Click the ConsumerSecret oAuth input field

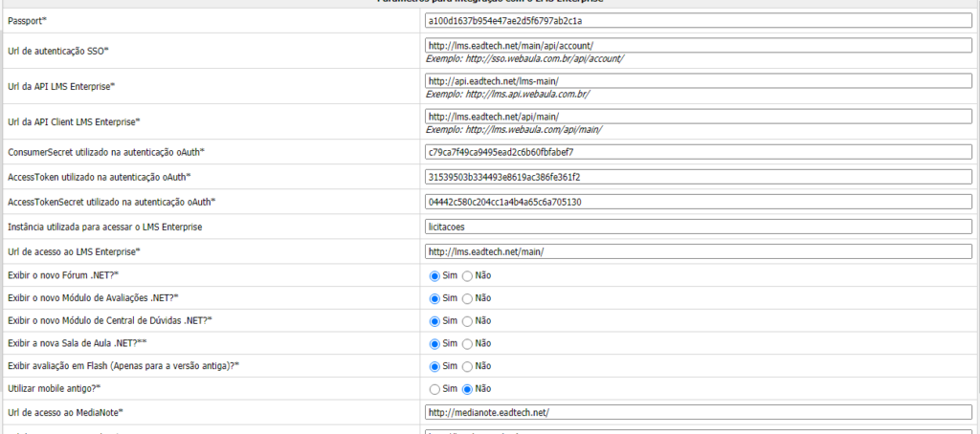[x=698, y=152]
